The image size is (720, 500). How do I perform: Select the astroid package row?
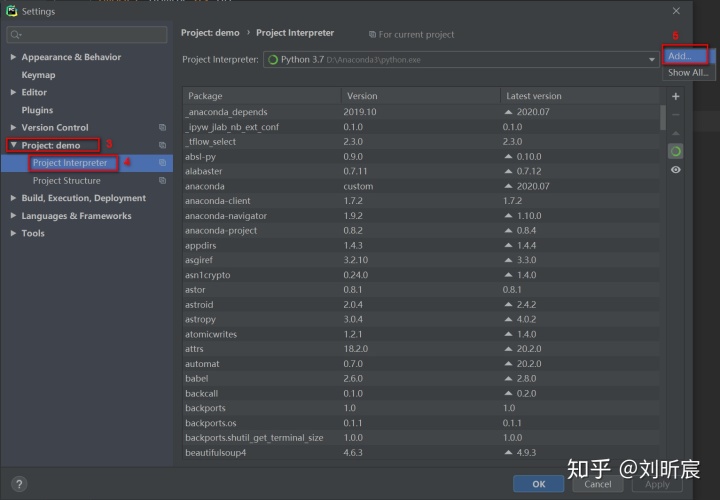pyautogui.click(x=421, y=304)
